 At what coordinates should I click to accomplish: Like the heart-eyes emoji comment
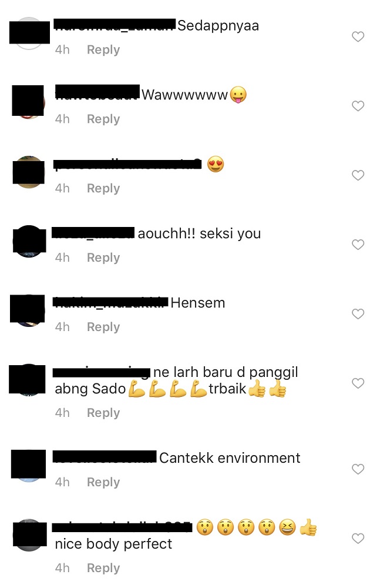[x=358, y=175]
